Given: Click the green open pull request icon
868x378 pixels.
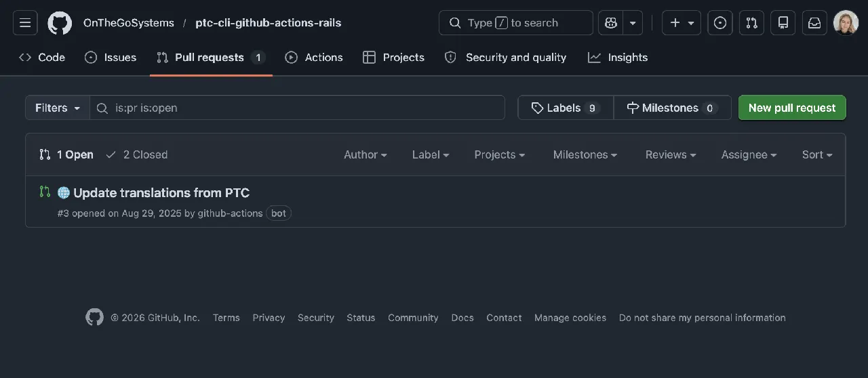Looking at the screenshot, I should (45, 192).
